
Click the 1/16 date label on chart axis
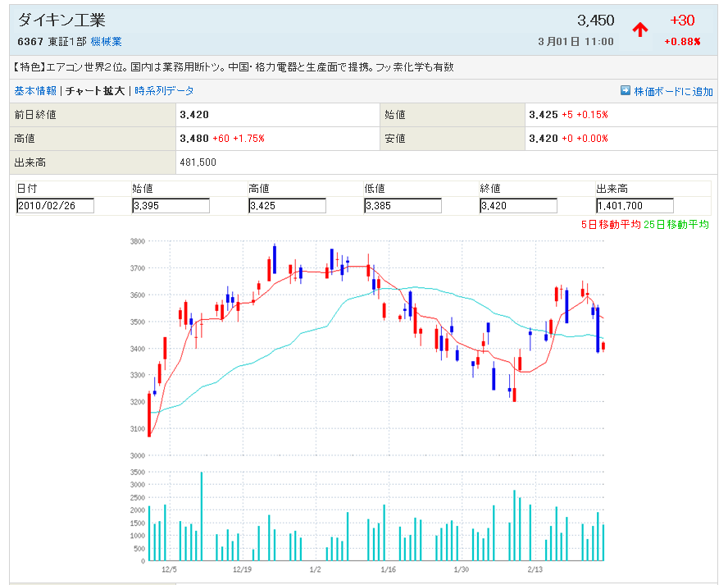388,569
